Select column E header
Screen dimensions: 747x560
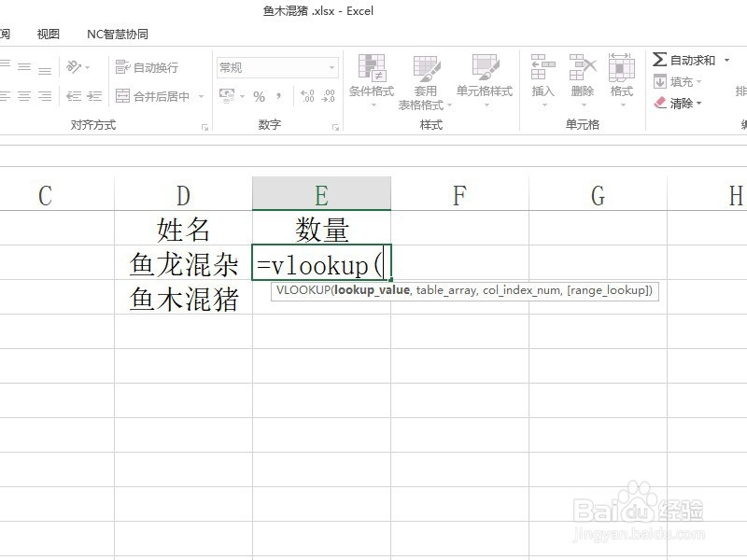coord(321,194)
